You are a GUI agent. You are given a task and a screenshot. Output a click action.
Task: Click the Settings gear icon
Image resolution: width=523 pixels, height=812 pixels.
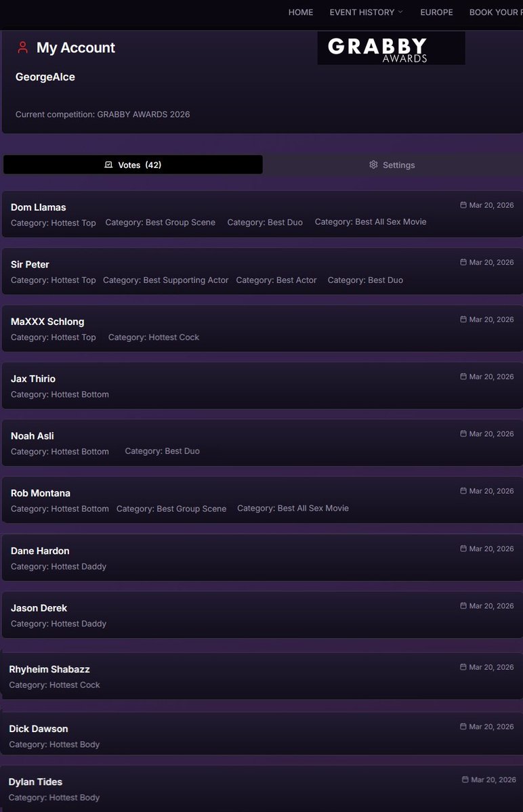[373, 165]
